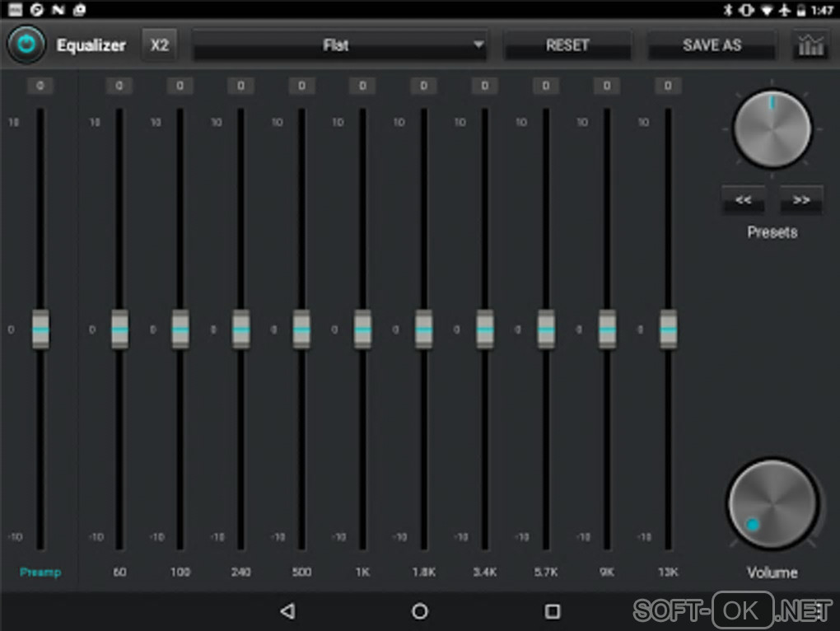This screenshot has height=631, width=840.
Task: Click the 500 Hz value box
Action: [301, 86]
